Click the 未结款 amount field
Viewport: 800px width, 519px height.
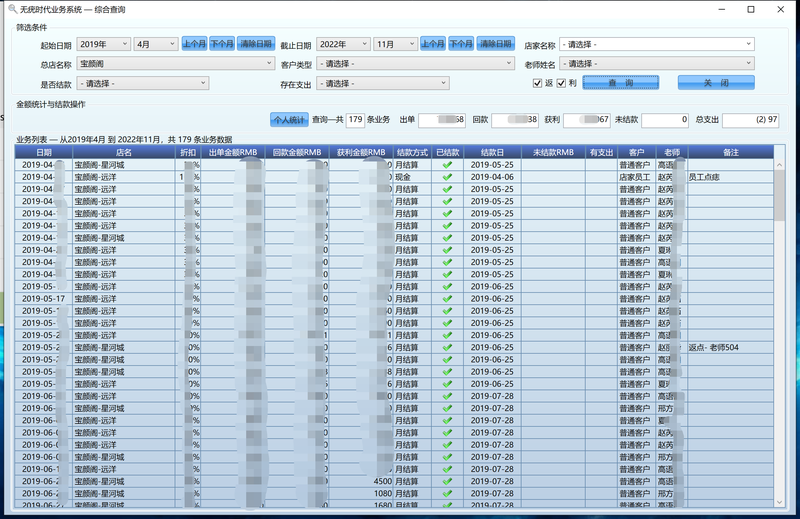coord(665,120)
